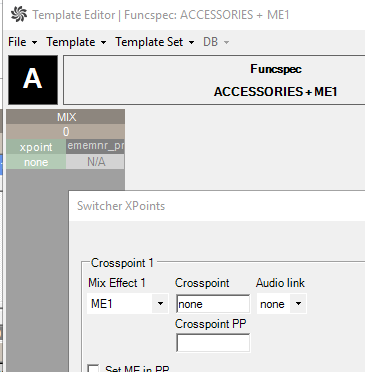Click the arrow next to File menu
This screenshot has height=372, width=365.
[x=34, y=43]
